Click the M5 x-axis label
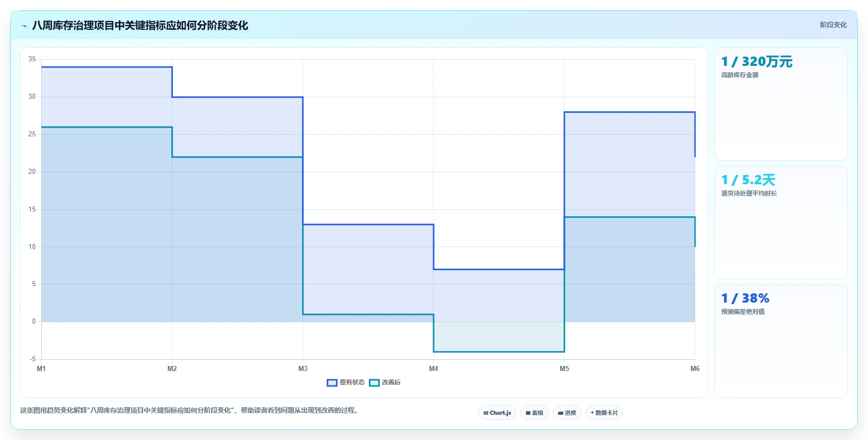 point(564,368)
